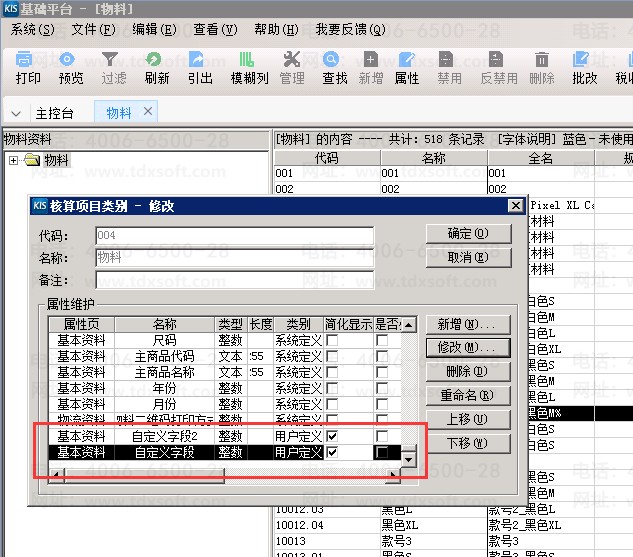Check the 简化显示 box for 尺码 row
633x557 pixels.
(332, 341)
